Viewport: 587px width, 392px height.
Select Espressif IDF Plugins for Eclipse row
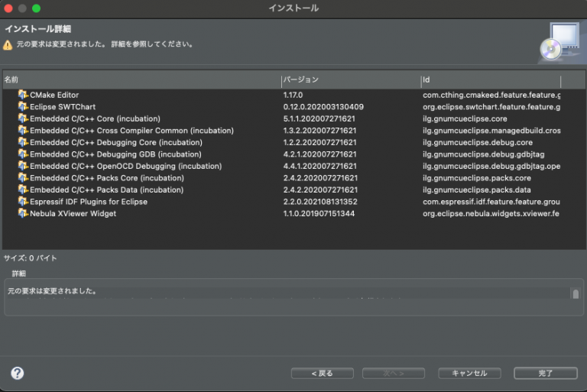tap(89, 202)
